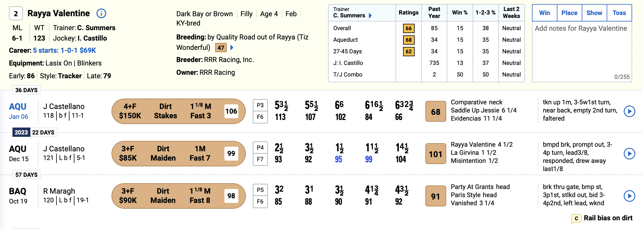
Task: Select the Win button
Action: 544,13
